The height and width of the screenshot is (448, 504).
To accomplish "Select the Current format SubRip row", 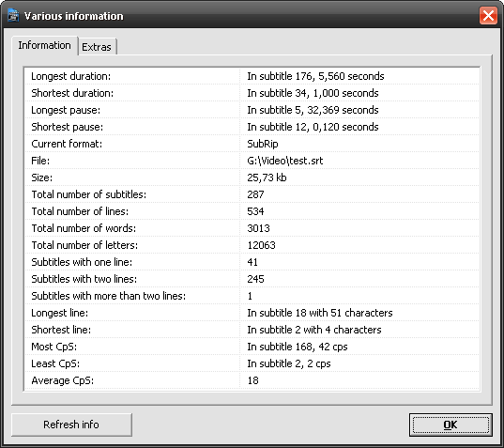I will pos(252,144).
